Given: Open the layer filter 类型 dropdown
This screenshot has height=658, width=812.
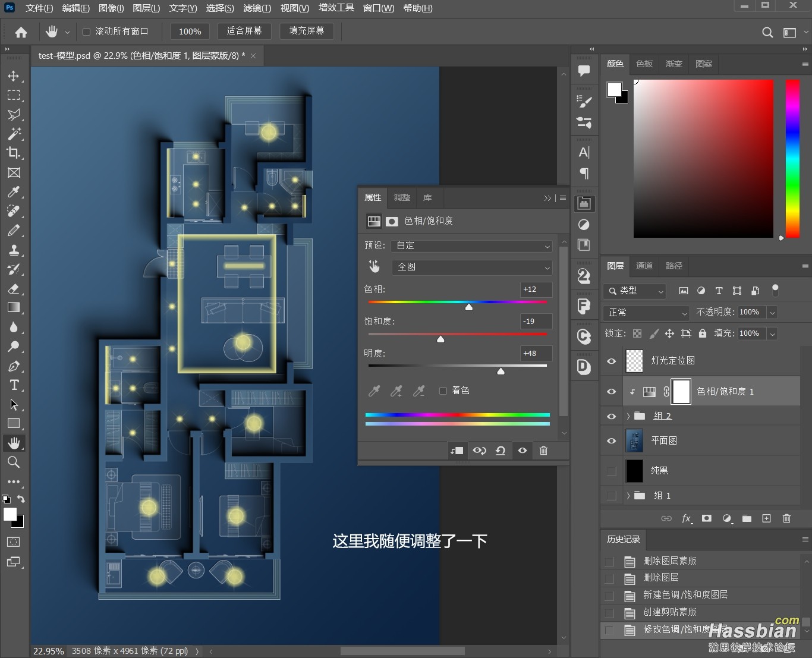Looking at the screenshot, I should (634, 291).
